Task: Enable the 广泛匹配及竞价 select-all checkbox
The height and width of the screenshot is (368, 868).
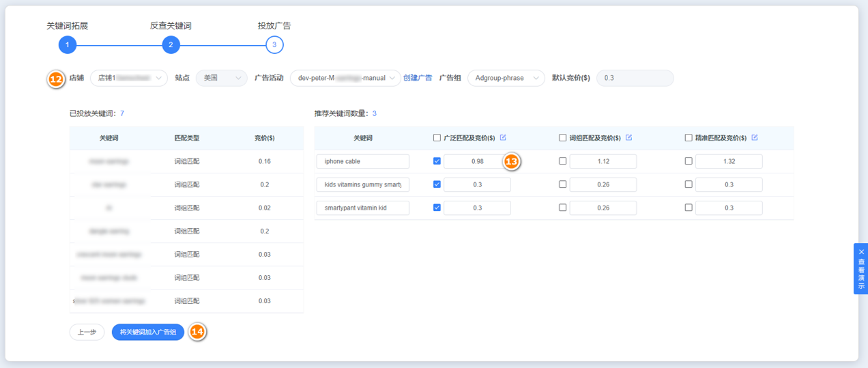Action: click(x=437, y=138)
